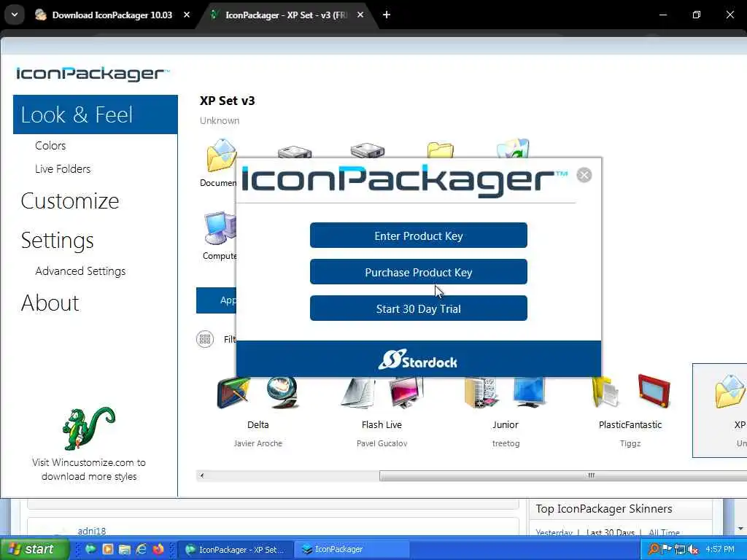Viewport: 747px width, 560px height.
Task: Filter skinners by Last 30 Days
Action: (611, 532)
